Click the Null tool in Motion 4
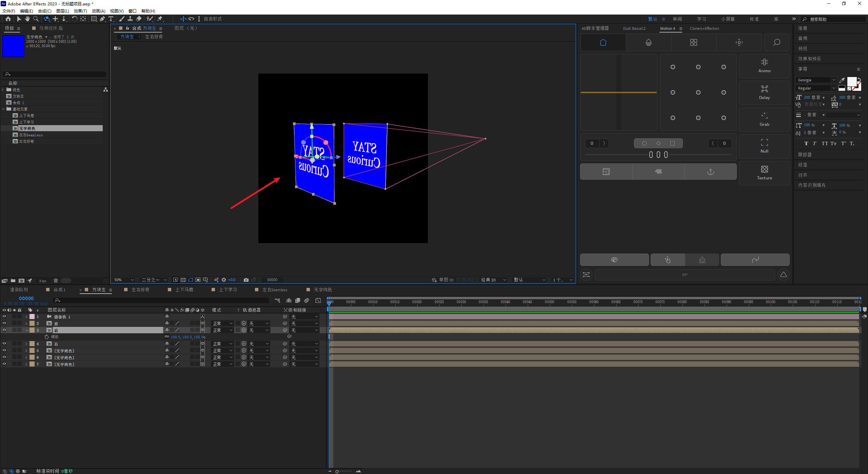This screenshot has height=474, width=868. tap(764, 146)
